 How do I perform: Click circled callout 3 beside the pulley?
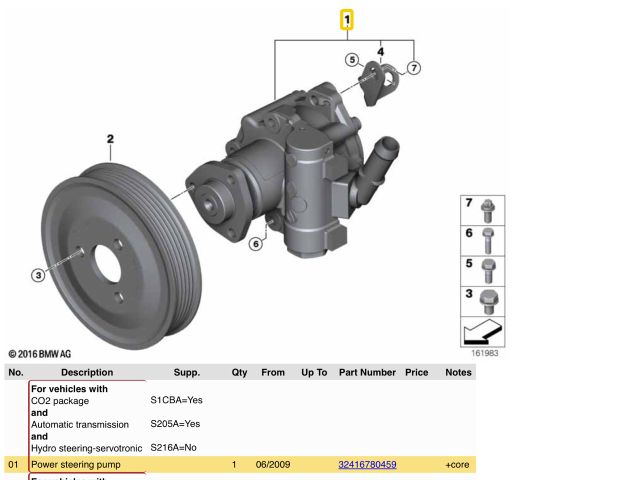[x=37, y=275]
